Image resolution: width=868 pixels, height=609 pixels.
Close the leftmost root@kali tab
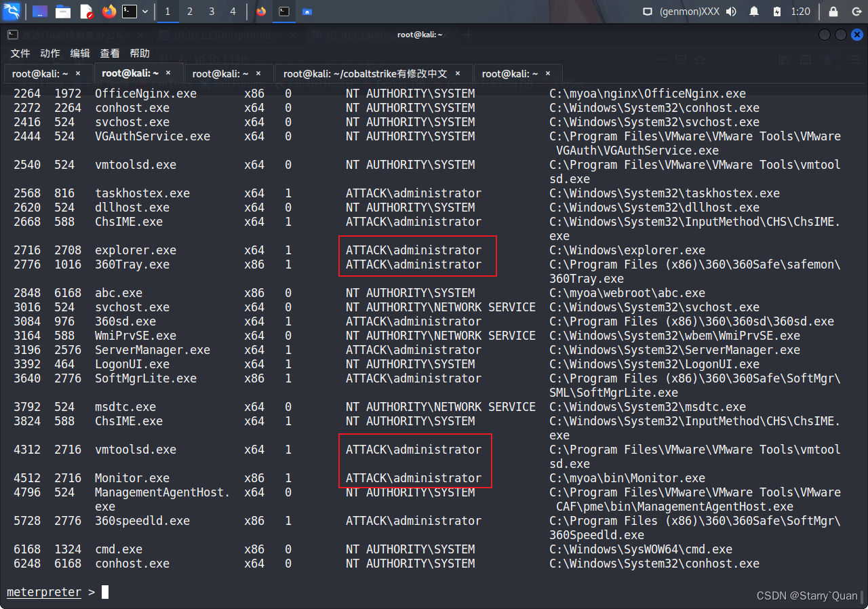(x=78, y=73)
